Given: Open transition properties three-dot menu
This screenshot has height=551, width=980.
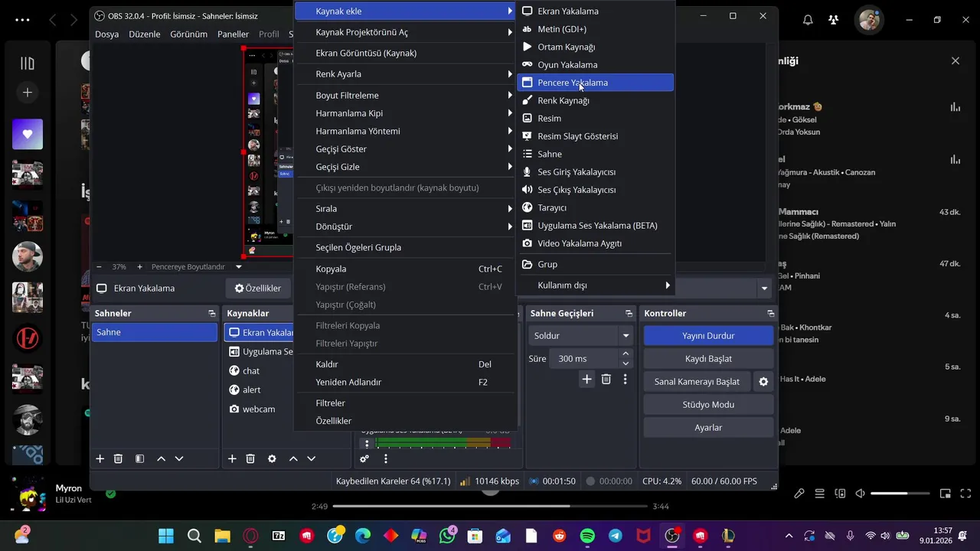Looking at the screenshot, I should point(625,380).
